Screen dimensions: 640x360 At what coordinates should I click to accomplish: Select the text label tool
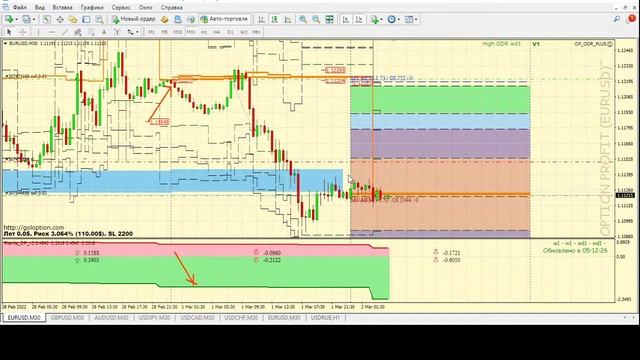(x=117, y=32)
